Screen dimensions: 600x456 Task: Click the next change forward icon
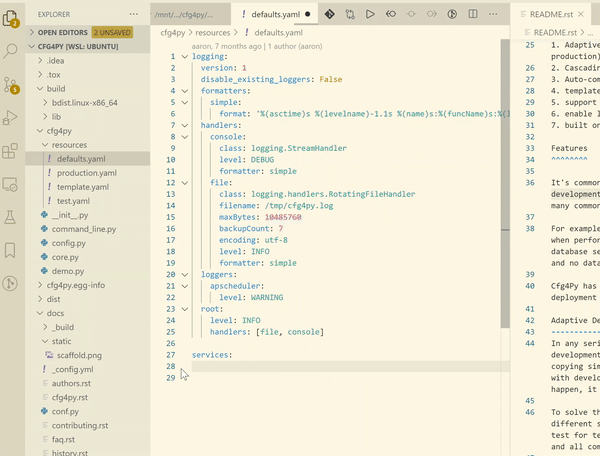point(432,14)
